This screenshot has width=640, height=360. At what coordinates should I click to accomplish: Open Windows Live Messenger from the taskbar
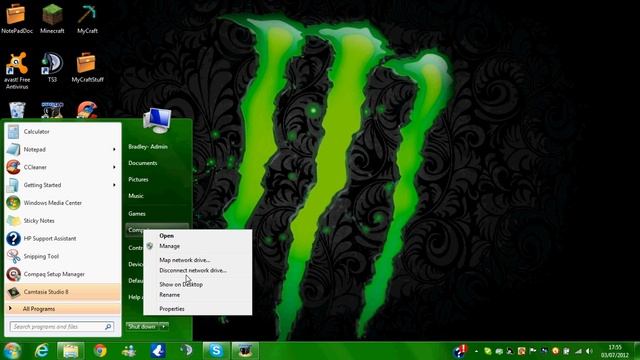129,351
